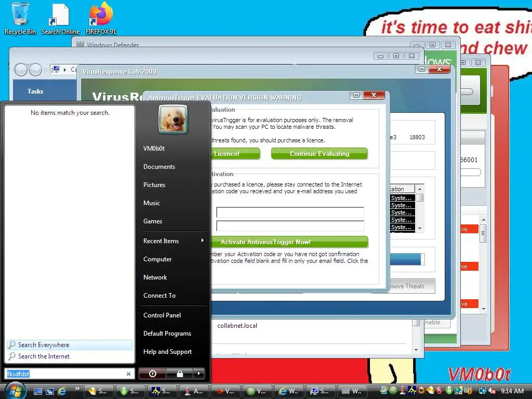Click the green radar tray icon
This screenshot has height=399, width=532.
(x=393, y=391)
